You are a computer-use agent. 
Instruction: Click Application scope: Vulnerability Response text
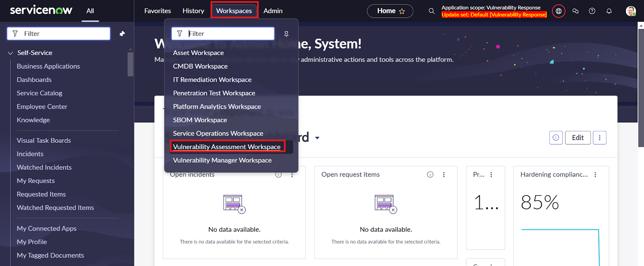tap(491, 8)
